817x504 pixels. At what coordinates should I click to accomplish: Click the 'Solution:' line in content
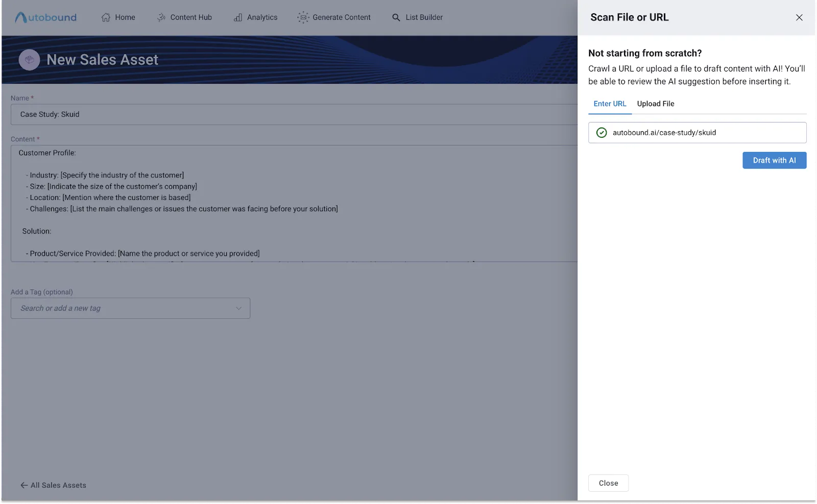pyautogui.click(x=37, y=231)
